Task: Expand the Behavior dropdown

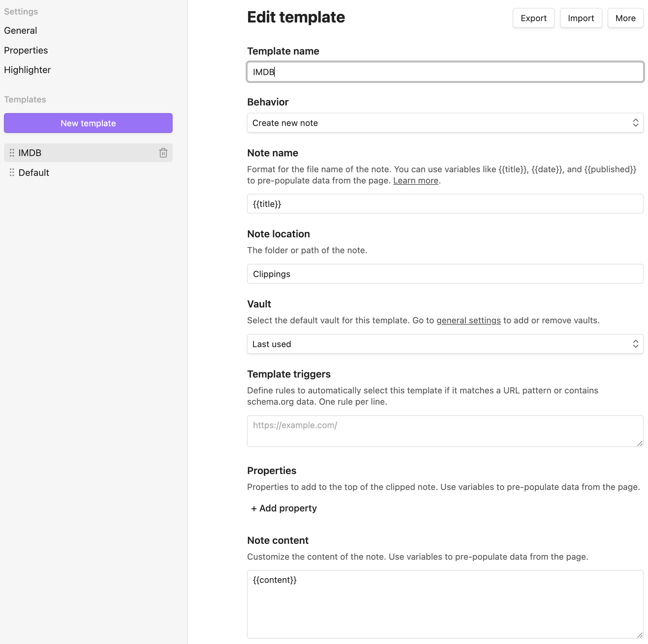Action: point(445,123)
